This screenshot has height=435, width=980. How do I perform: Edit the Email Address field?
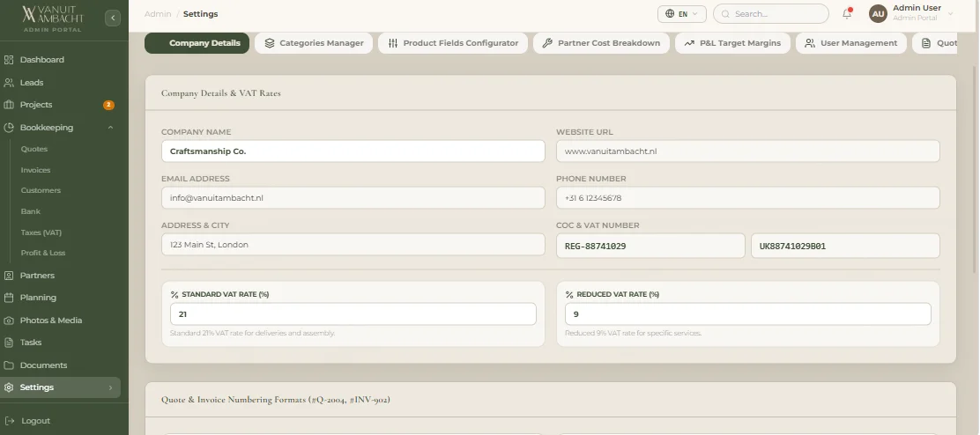tap(353, 198)
